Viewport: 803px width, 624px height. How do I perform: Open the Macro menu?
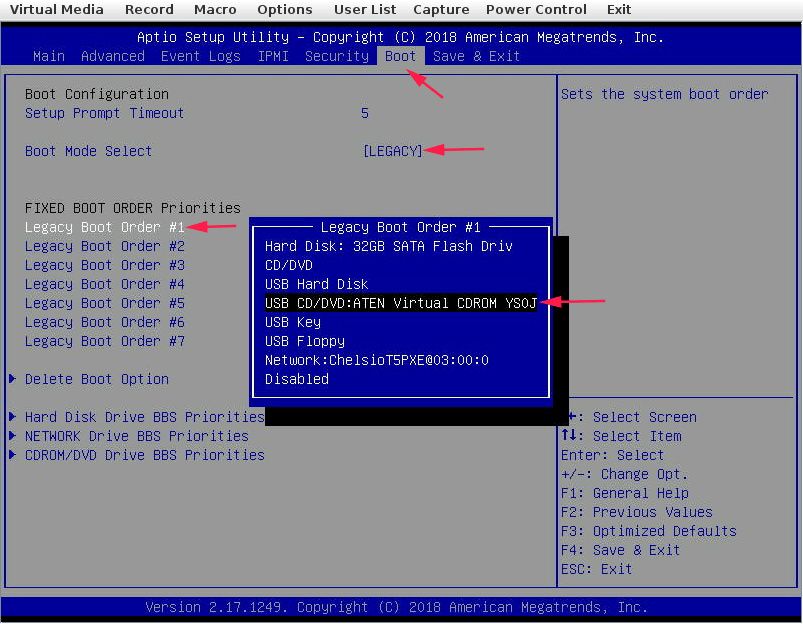point(215,9)
